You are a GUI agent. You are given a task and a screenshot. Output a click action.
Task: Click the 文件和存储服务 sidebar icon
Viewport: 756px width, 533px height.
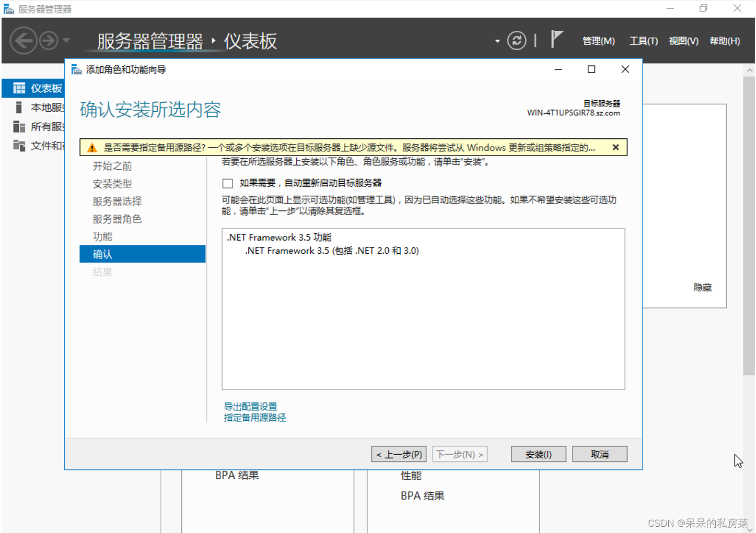point(19,146)
